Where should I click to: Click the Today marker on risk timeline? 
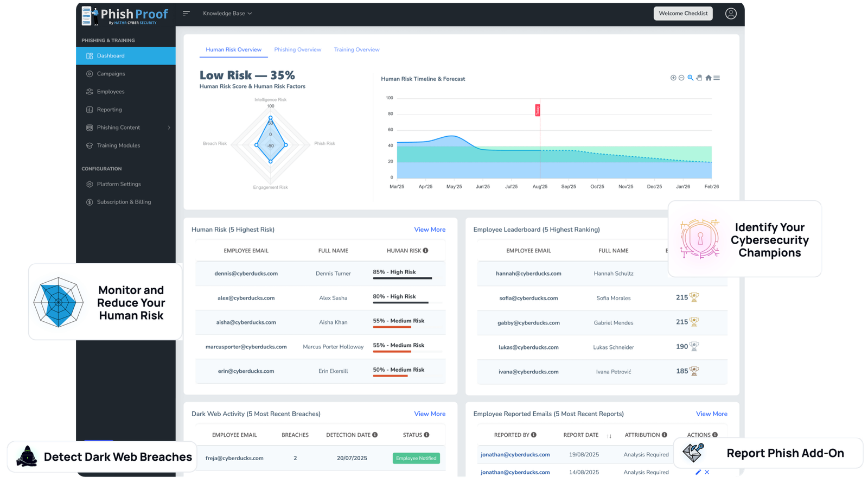(538, 110)
